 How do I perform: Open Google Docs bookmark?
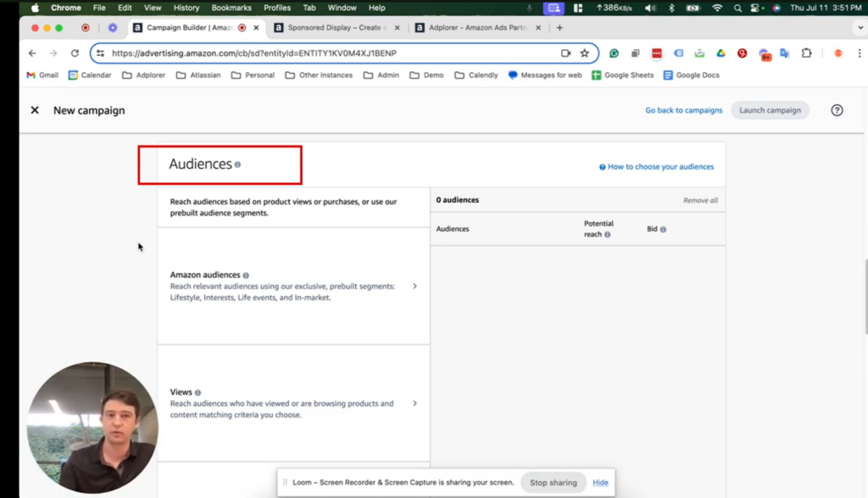(691, 76)
